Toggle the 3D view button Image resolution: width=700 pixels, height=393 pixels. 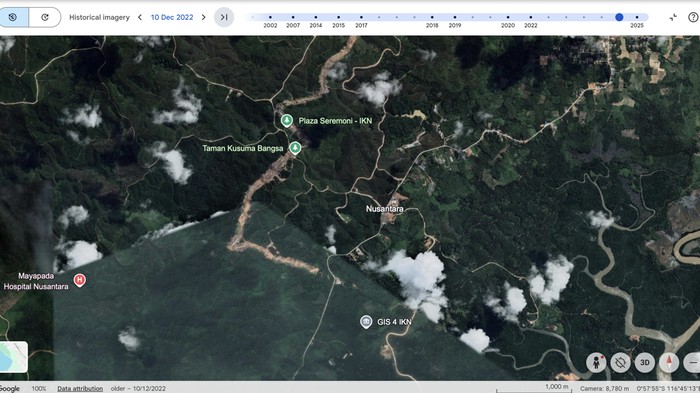tap(645, 362)
